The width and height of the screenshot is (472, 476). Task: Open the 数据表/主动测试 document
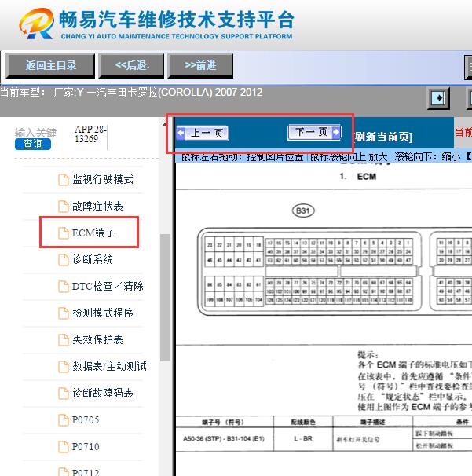pyautogui.click(x=109, y=366)
